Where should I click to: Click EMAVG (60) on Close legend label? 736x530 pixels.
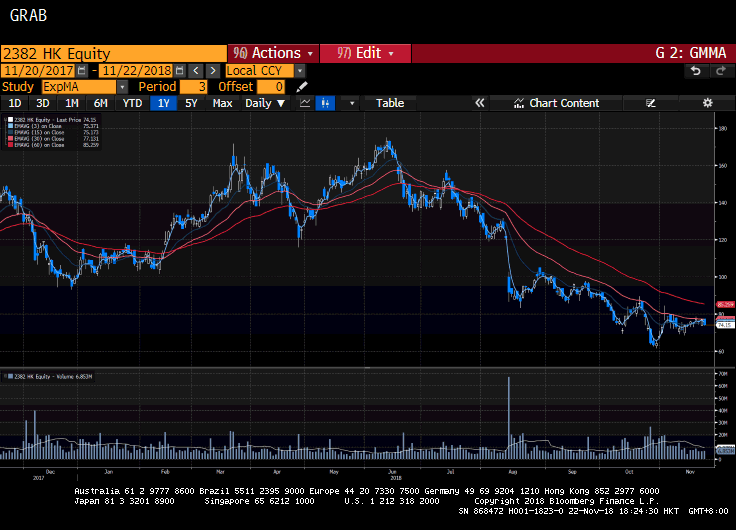click(x=39, y=145)
